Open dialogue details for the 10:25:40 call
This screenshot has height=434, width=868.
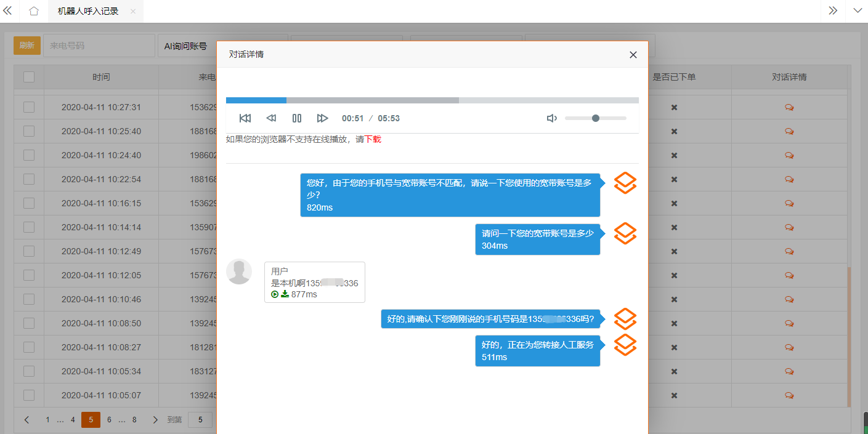tap(789, 131)
